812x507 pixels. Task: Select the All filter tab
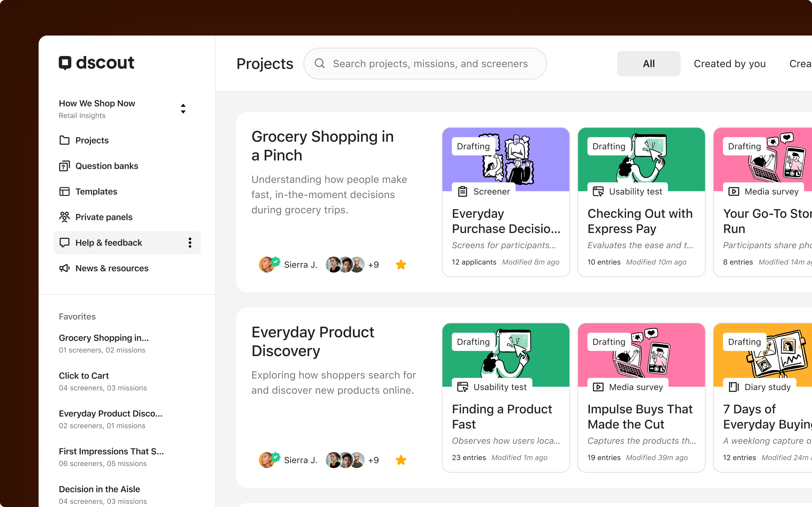648,64
